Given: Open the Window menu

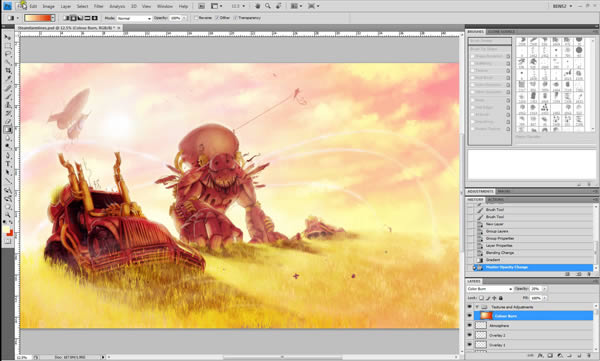Looking at the screenshot, I should [165, 6].
